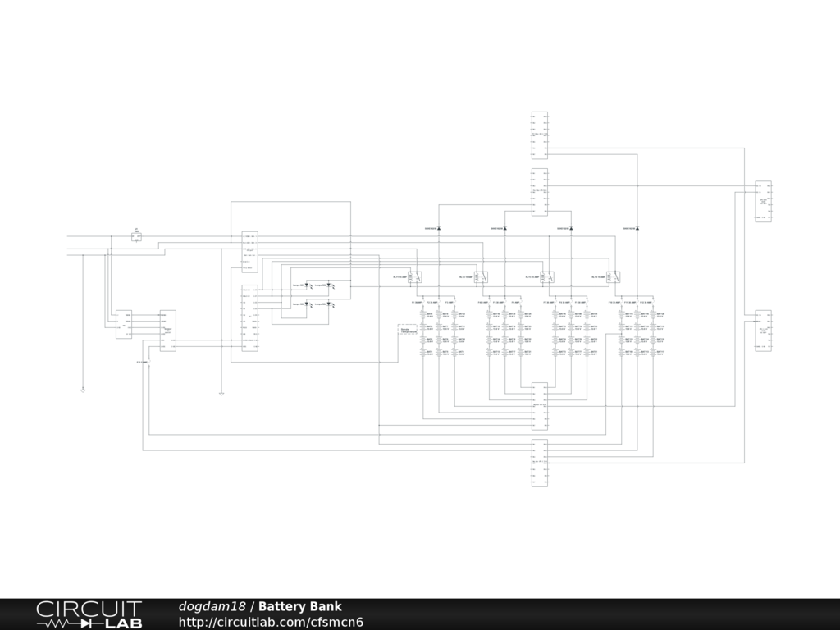This screenshot has width=840, height=630.
Task: Select the upper right-edge module block
Action: coord(763,202)
